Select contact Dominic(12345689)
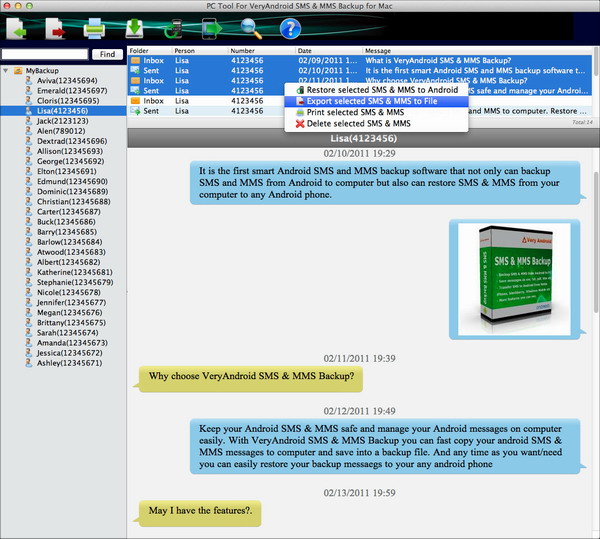Viewport: 600px width, 539px height. pyautogui.click(x=72, y=191)
